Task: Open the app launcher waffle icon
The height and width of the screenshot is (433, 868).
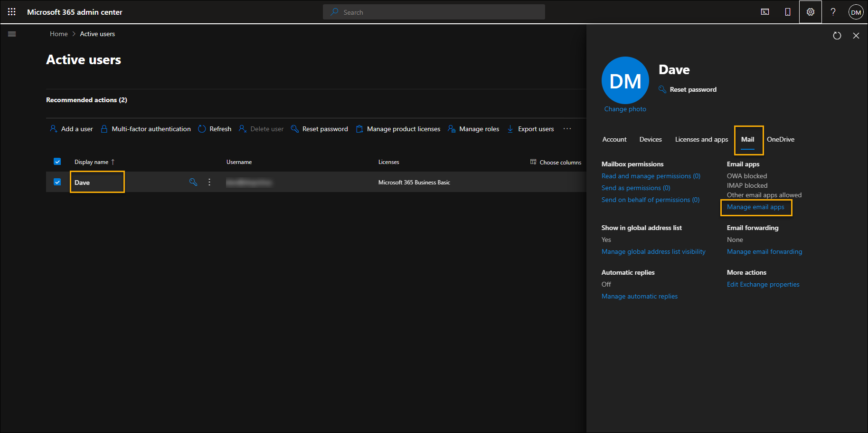Action: pos(12,12)
